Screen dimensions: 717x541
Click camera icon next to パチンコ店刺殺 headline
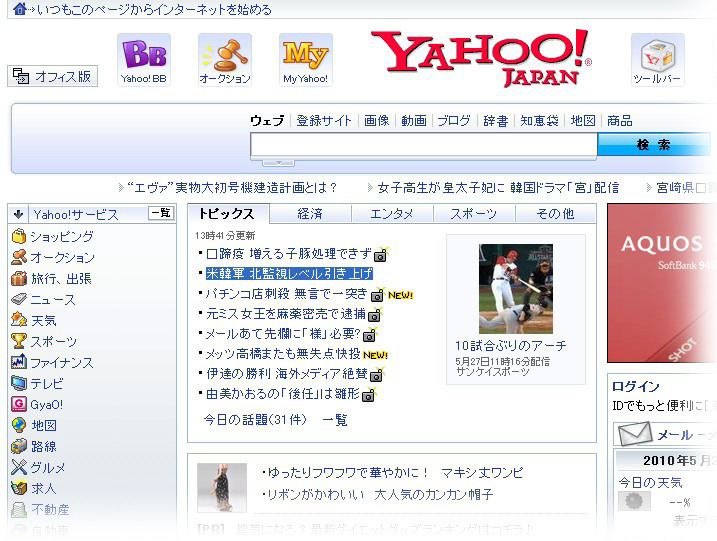coord(377,295)
